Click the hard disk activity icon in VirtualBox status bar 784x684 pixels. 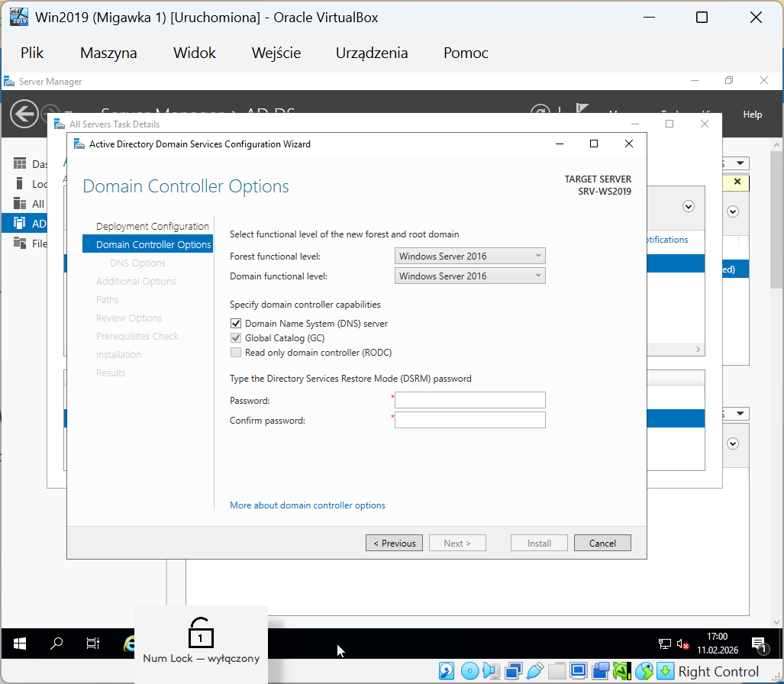[x=446, y=671]
